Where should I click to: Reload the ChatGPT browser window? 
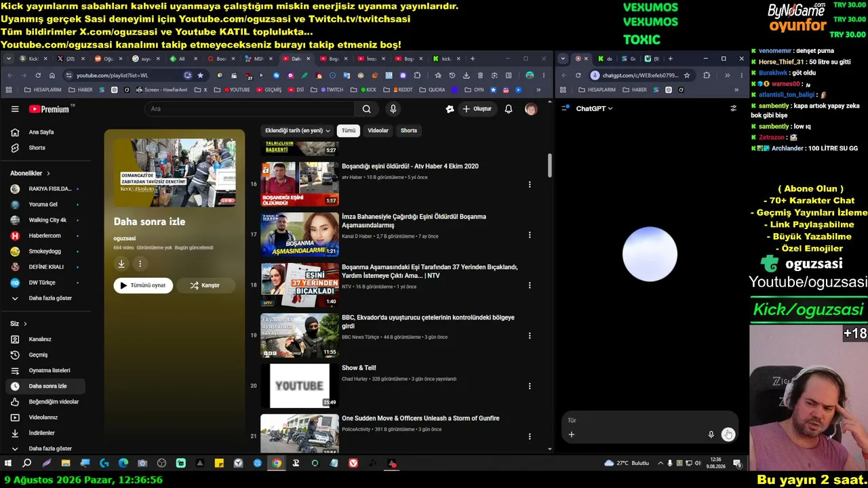coord(578,75)
